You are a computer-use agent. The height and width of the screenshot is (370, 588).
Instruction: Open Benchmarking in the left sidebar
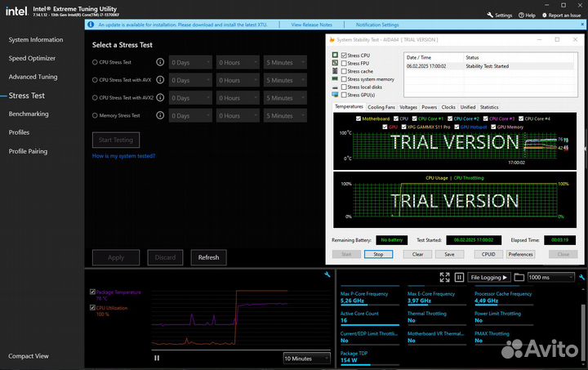pyautogui.click(x=29, y=114)
